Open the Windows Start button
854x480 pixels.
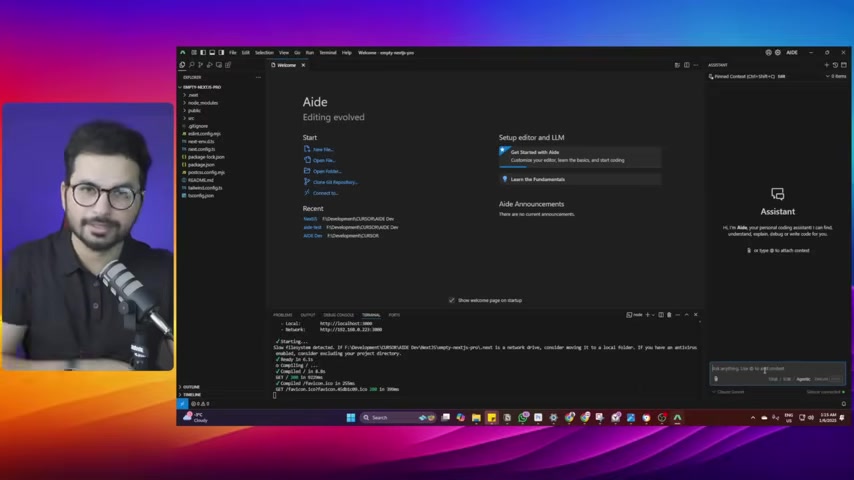pyautogui.click(x=351, y=417)
